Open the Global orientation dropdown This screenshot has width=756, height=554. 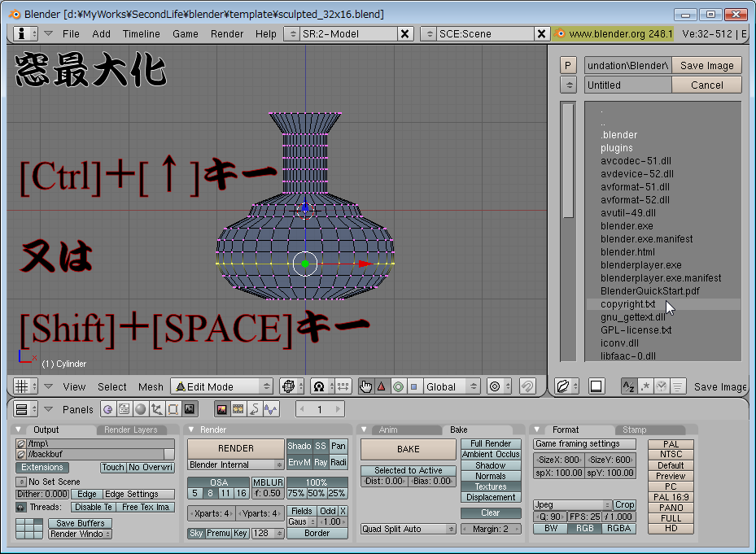[452, 386]
